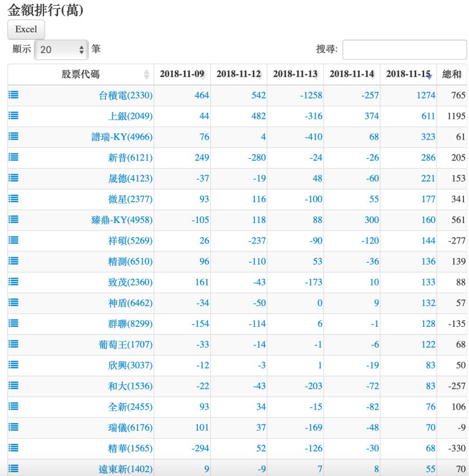This screenshot has height=476, width=469.
Task: Open the detail icon for 新普(6121)
Action: pyautogui.click(x=12, y=158)
